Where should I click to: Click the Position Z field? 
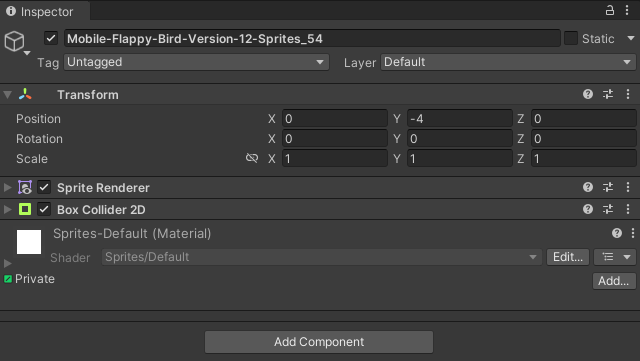(x=584, y=118)
